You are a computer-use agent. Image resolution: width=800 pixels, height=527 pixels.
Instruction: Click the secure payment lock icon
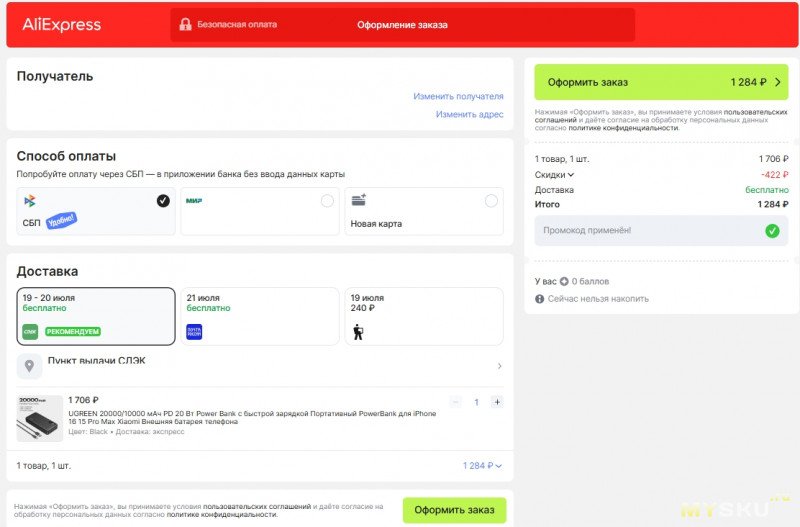185,24
